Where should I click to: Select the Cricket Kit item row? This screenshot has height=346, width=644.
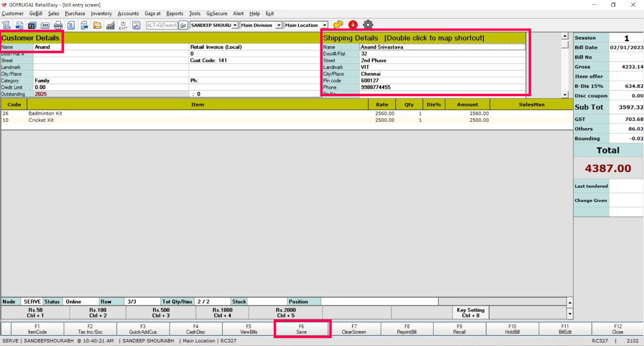pos(287,120)
